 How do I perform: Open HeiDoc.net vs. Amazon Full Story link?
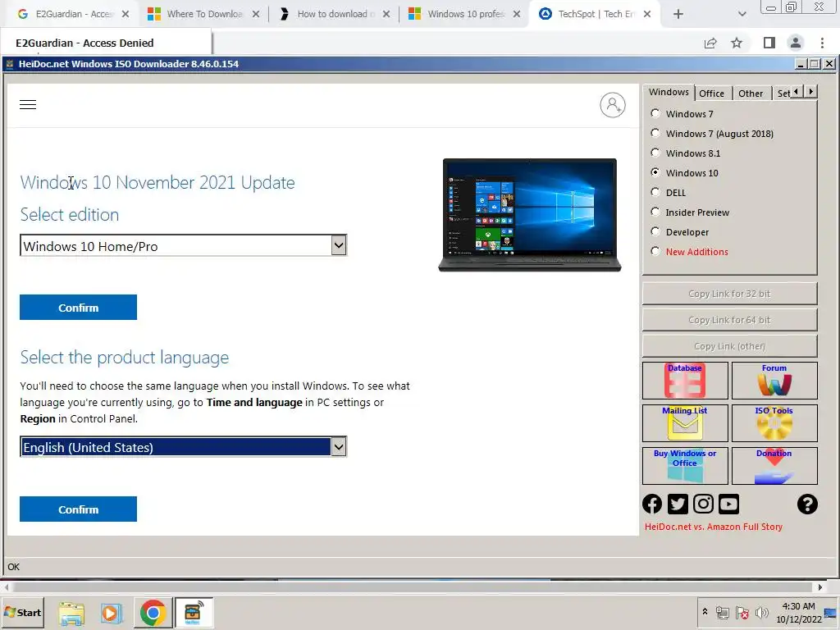point(713,527)
